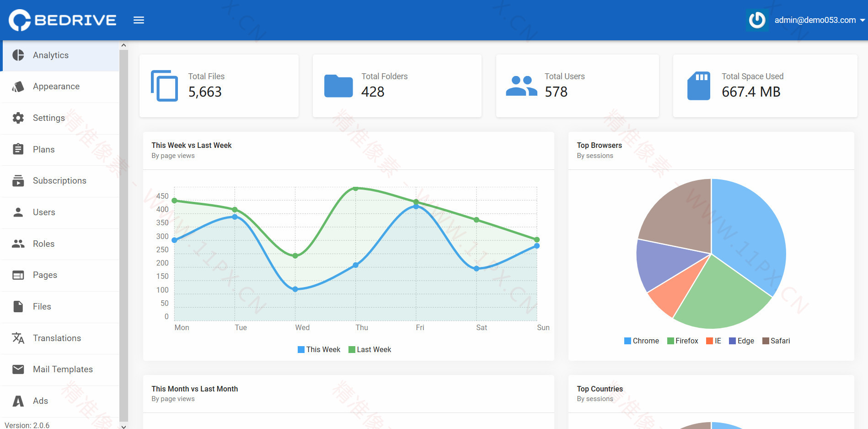Click the Plans clipboard icon

coord(18,149)
